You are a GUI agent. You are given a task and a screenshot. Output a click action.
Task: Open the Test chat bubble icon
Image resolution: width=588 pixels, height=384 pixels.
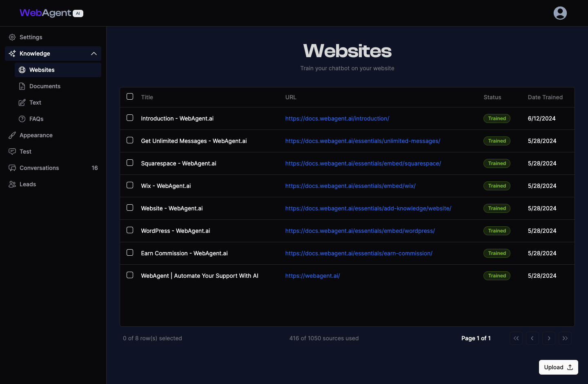coord(12,152)
